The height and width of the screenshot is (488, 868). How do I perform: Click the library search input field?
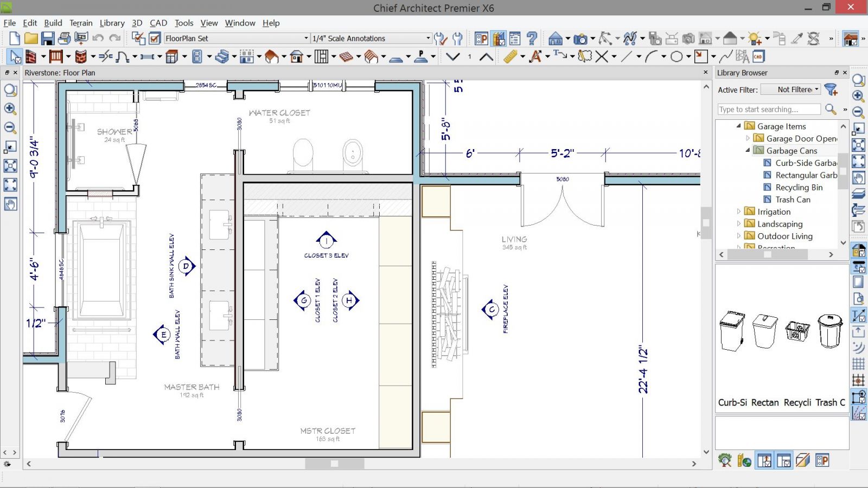[768, 110]
